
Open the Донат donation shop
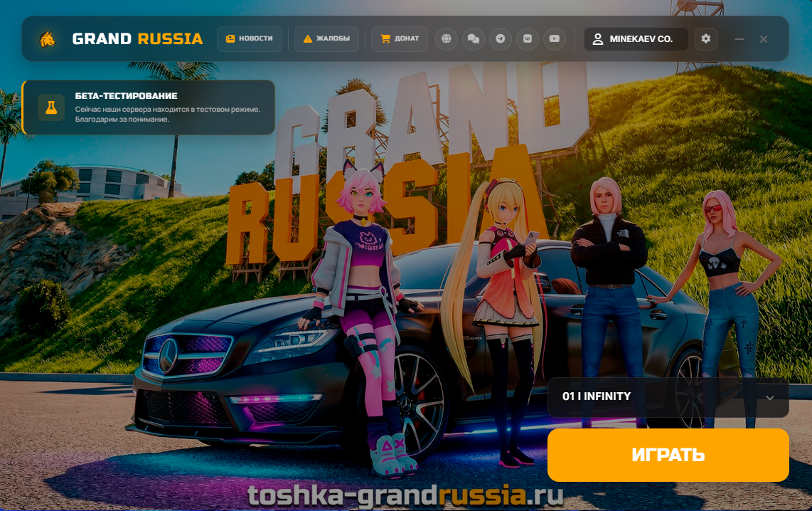[x=400, y=39]
